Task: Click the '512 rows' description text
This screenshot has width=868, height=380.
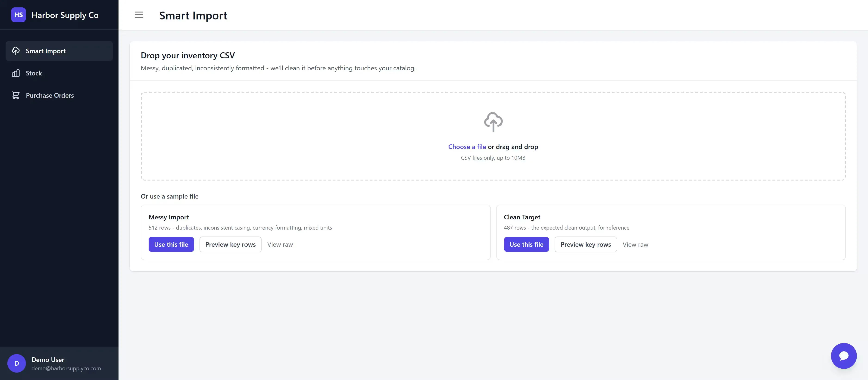Action: pyautogui.click(x=240, y=228)
